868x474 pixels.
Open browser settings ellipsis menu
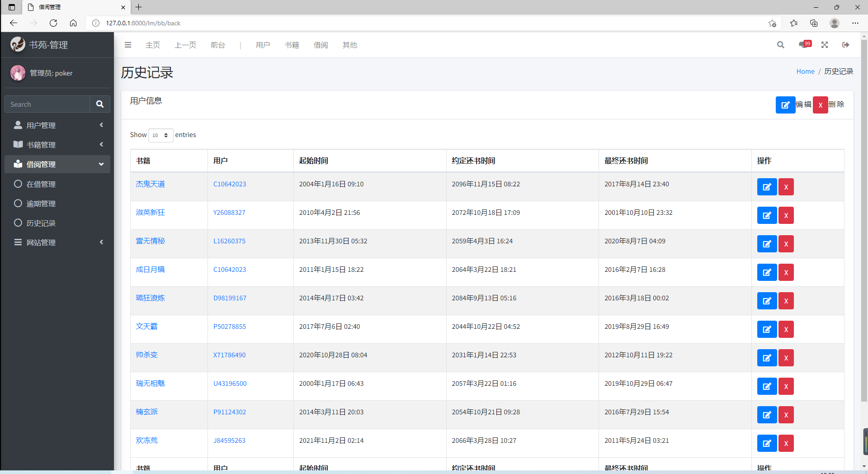[x=855, y=23]
